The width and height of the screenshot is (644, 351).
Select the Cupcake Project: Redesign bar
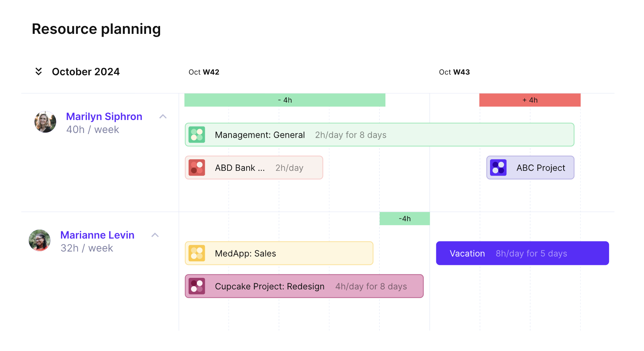304,286
